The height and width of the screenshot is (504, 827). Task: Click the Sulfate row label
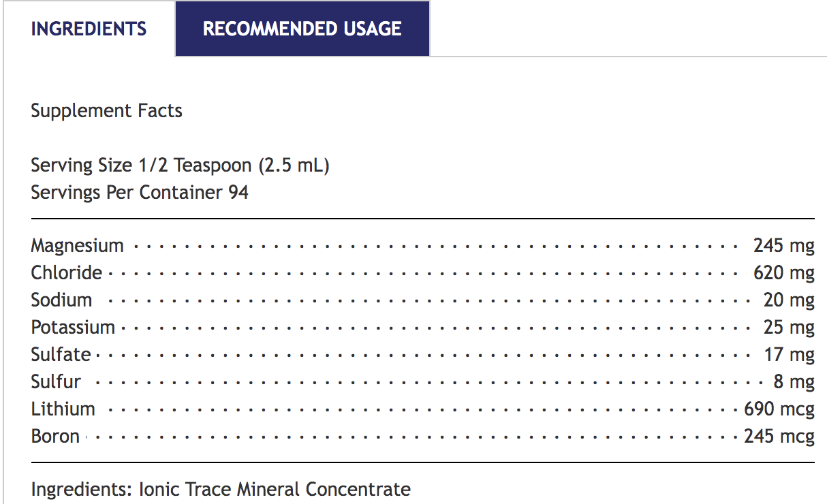pyautogui.click(x=61, y=354)
